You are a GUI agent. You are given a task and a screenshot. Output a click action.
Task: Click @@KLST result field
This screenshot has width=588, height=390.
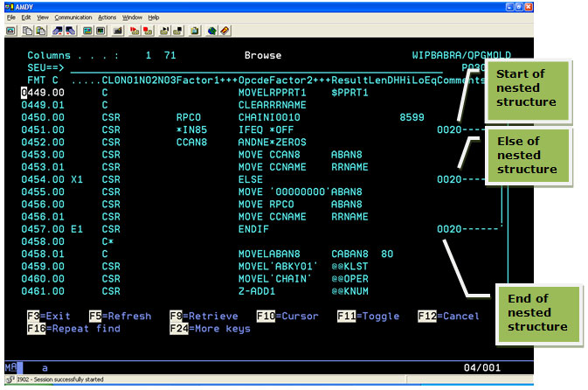tap(349, 266)
